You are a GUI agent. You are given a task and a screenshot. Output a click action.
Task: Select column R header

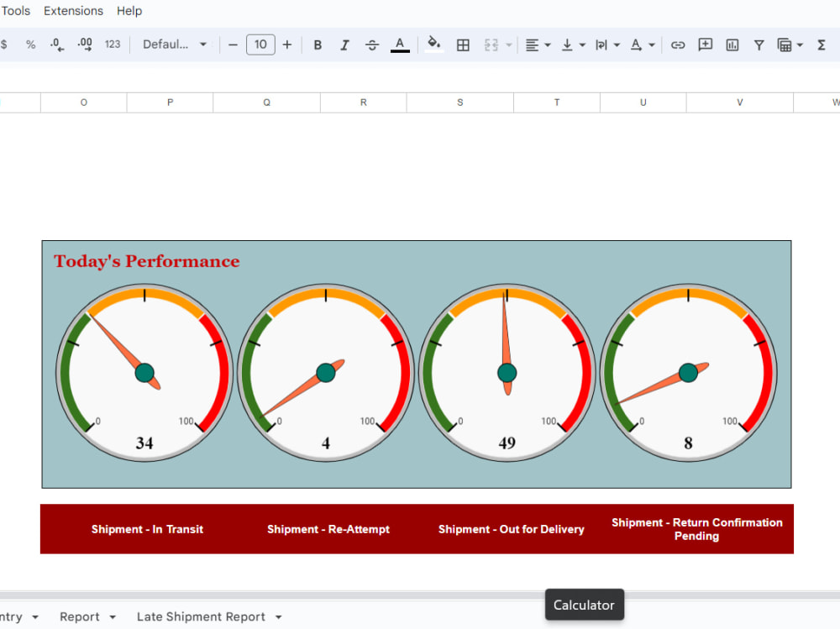(x=363, y=102)
